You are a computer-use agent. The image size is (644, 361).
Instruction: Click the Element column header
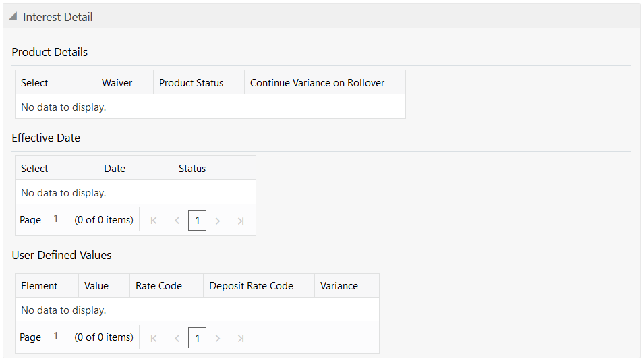[39, 286]
